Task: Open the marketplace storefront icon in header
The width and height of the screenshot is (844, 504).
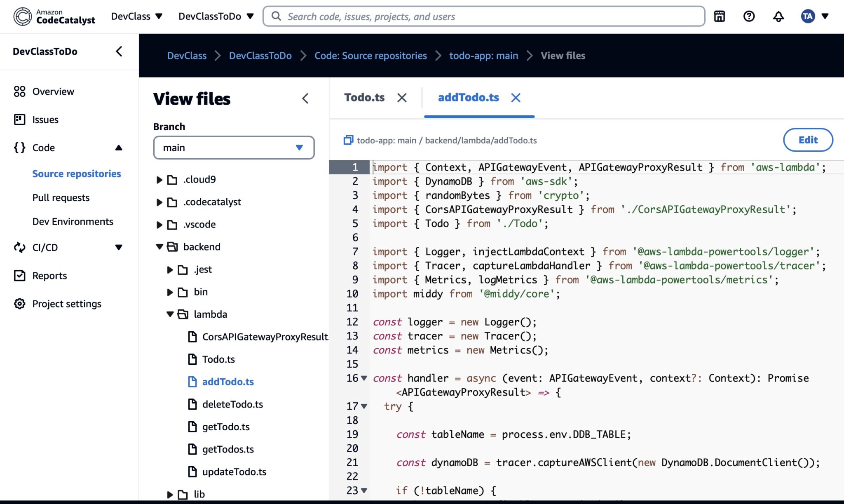Action: (719, 16)
